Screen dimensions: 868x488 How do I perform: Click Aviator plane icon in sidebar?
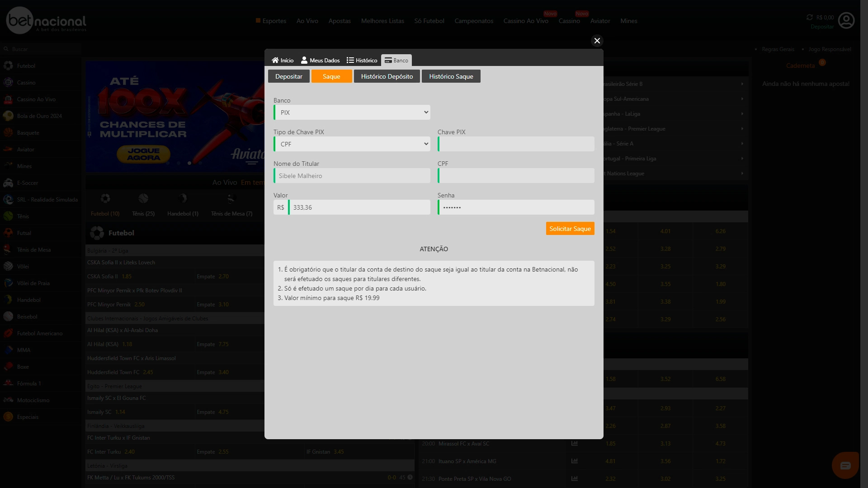click(x=8, y=150)
